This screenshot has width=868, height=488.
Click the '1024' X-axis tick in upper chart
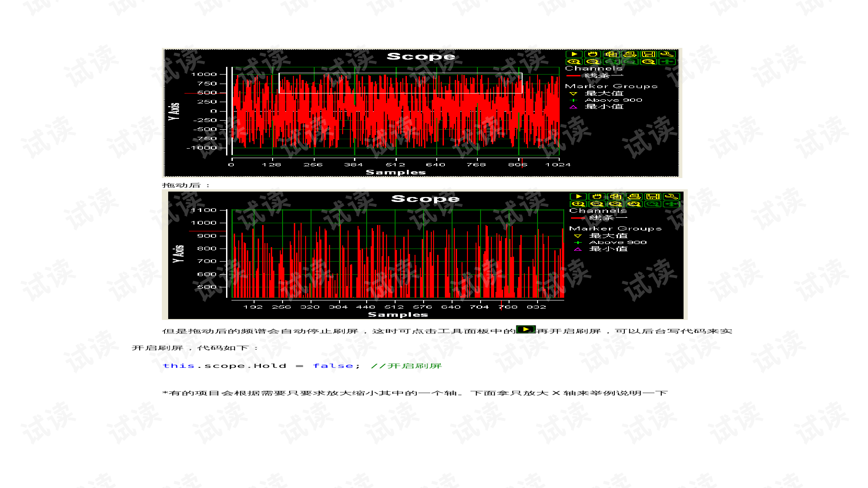(x=558, y=164)
